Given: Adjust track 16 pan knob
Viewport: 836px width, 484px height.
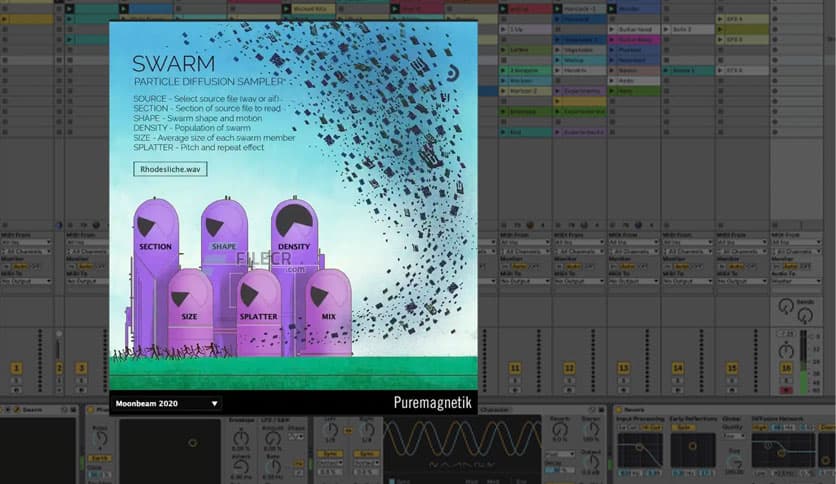Looking at the screenshot, I should coord(786,350).
